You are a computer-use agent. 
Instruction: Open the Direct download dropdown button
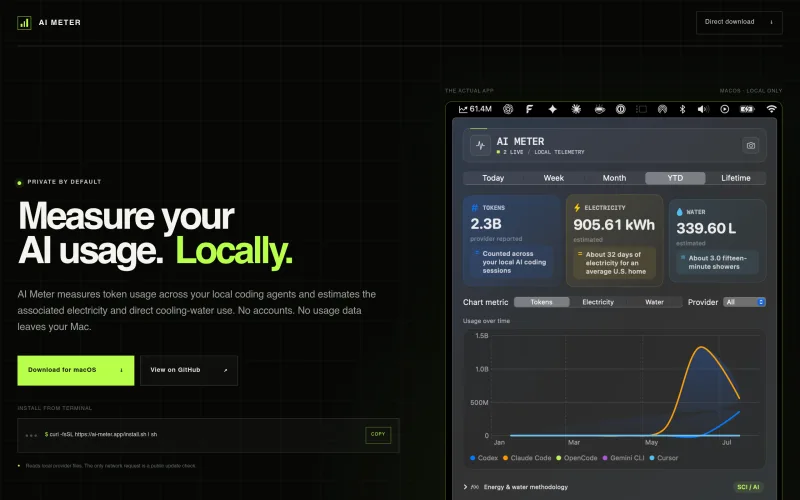(739, 22)
